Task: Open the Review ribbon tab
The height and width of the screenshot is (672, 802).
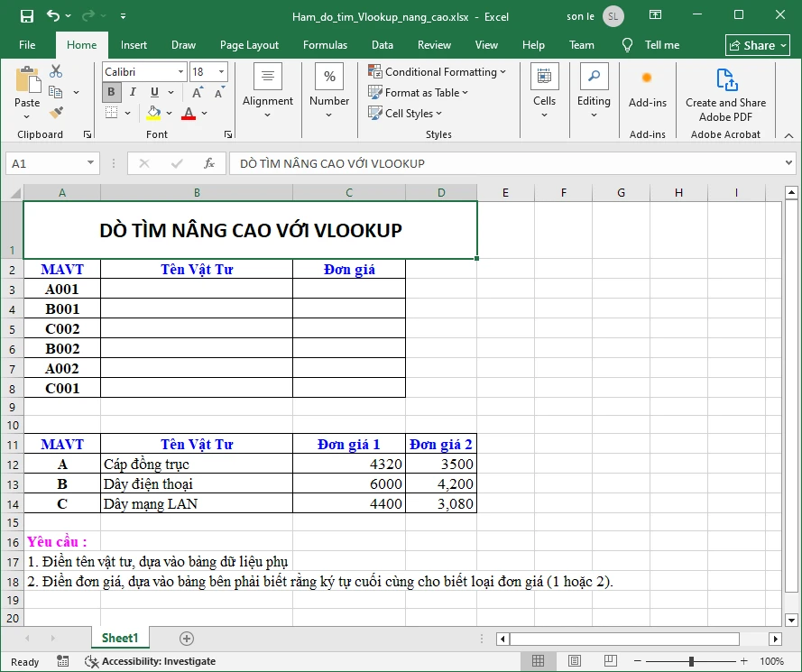Action: [x=434, y=44]
